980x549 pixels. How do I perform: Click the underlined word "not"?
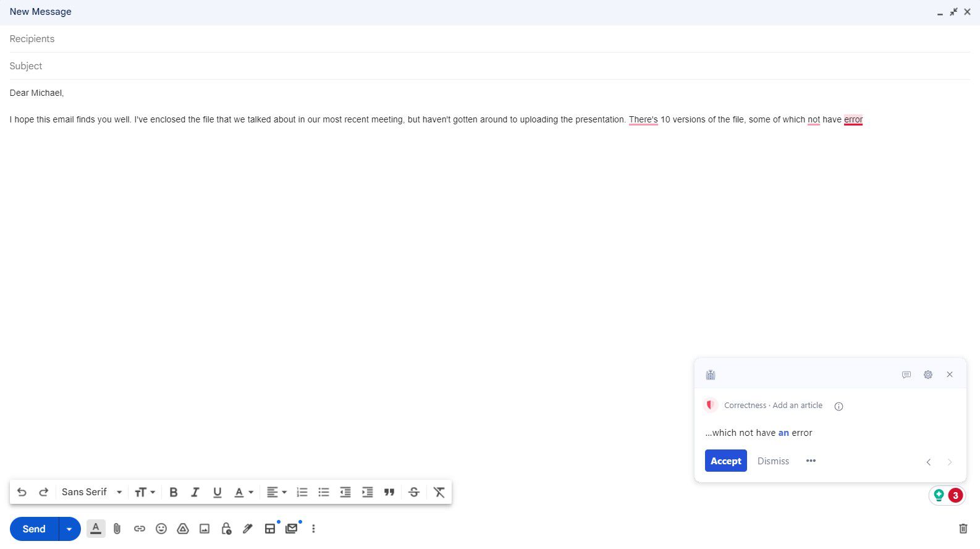coord(814,120)
